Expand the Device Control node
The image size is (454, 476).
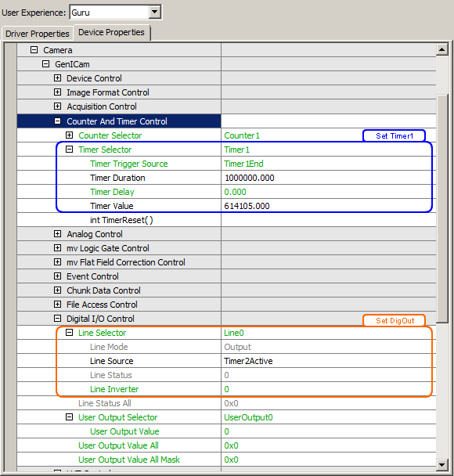coord(57,78)
